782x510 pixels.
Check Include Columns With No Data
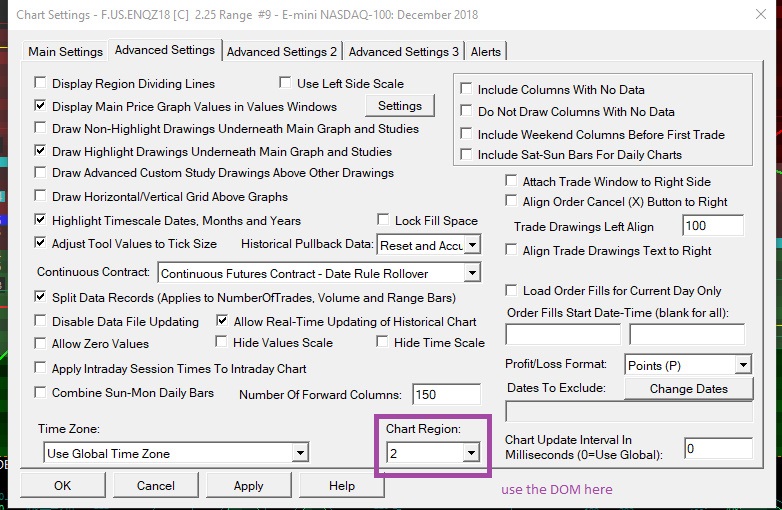coord(466,89)
